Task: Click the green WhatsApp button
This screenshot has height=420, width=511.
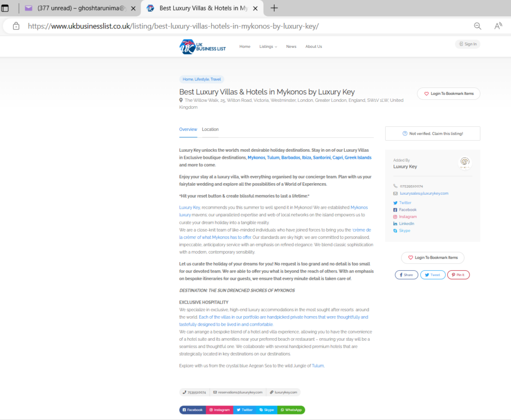Action: [x=291, y=410]
